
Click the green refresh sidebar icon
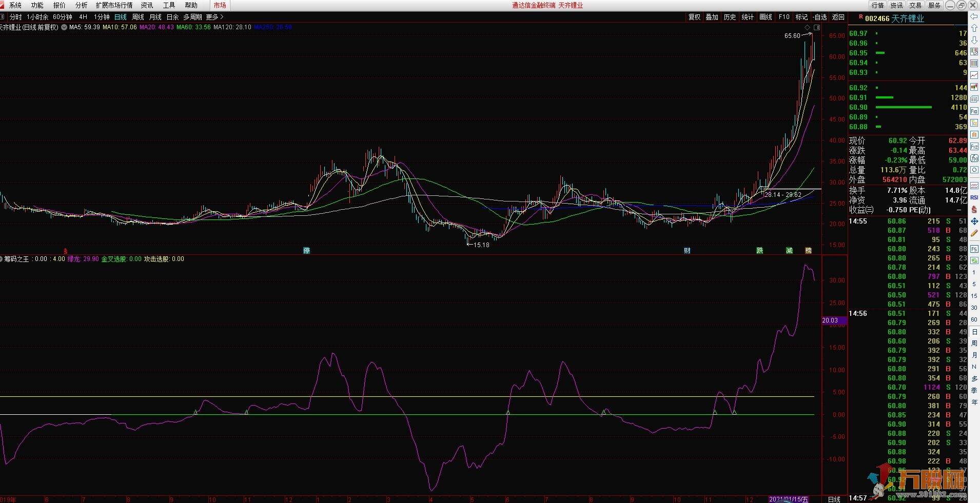974,260
